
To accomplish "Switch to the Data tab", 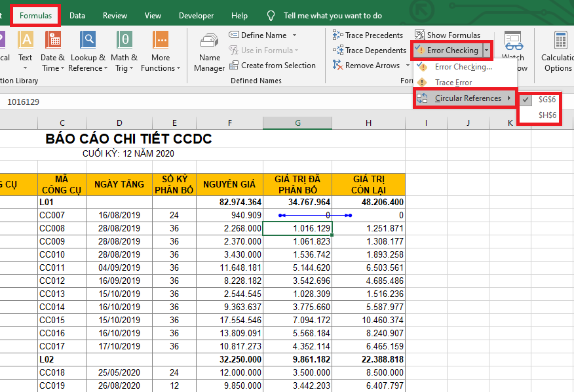I will (x=77, y=15).
